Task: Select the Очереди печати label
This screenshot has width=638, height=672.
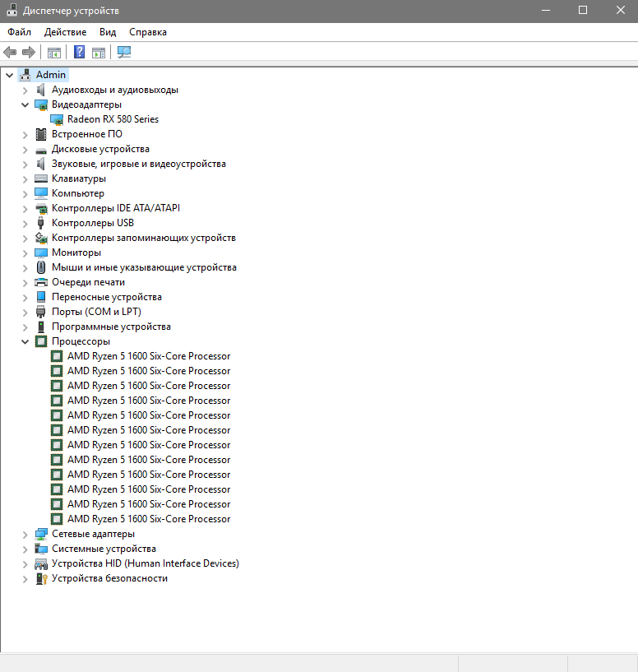Action: [x=88, y=282]
